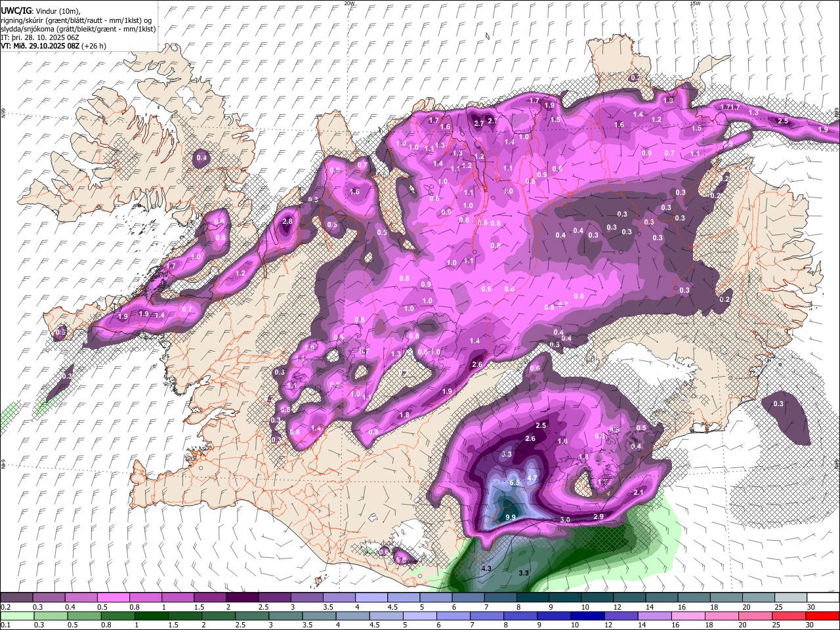Click the 3.0 value on the snow band's southern edge
This screenshot has height=630, width=840.
(x=565, y=520)
